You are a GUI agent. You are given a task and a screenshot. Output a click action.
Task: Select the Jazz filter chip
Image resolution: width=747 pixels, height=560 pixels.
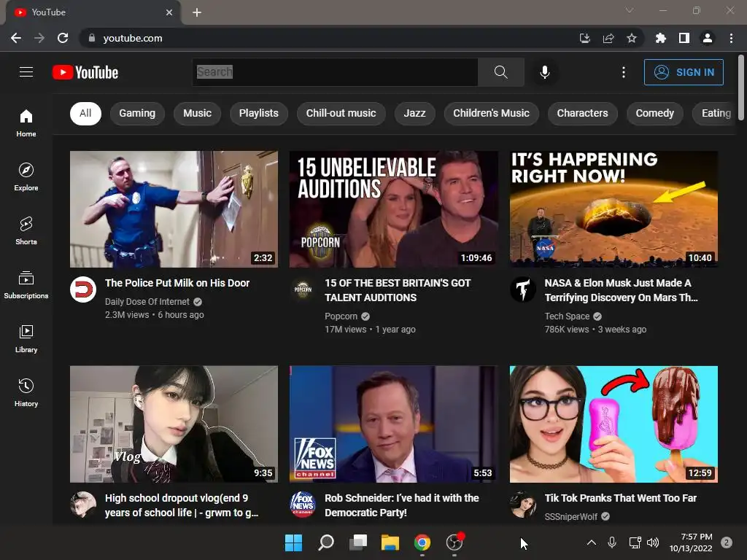coord(414,113)
